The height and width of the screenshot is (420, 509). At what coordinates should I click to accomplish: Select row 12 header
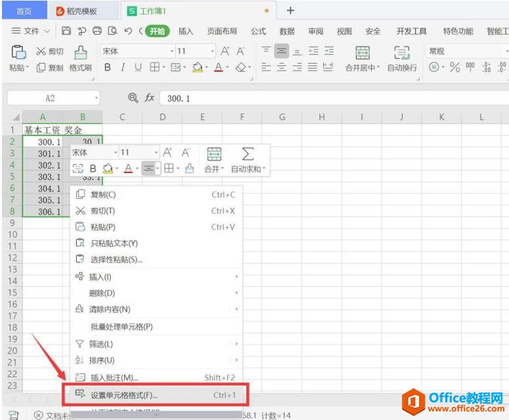pyautogui.click(x=12, y=258)
